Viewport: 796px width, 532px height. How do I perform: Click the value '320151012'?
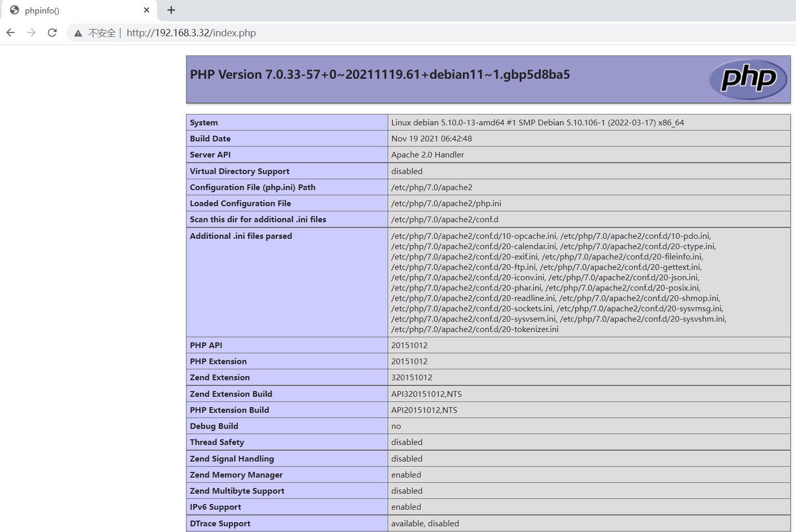point(411,378)
